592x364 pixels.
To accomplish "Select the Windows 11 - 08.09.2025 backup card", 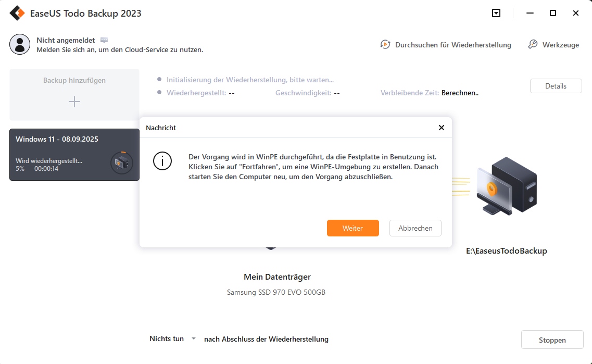I will (x=74, y=155).
